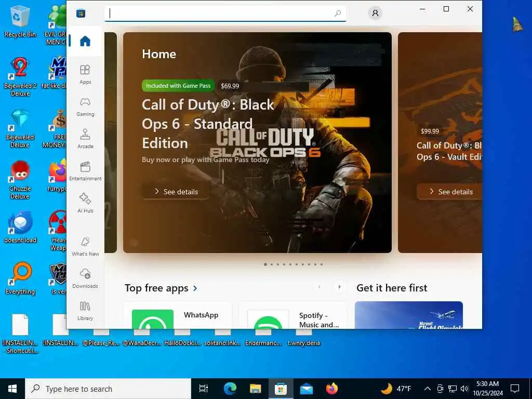Open the 47°F weather widget
Viewport: 532px width, 399px height.
pos(395,389)
